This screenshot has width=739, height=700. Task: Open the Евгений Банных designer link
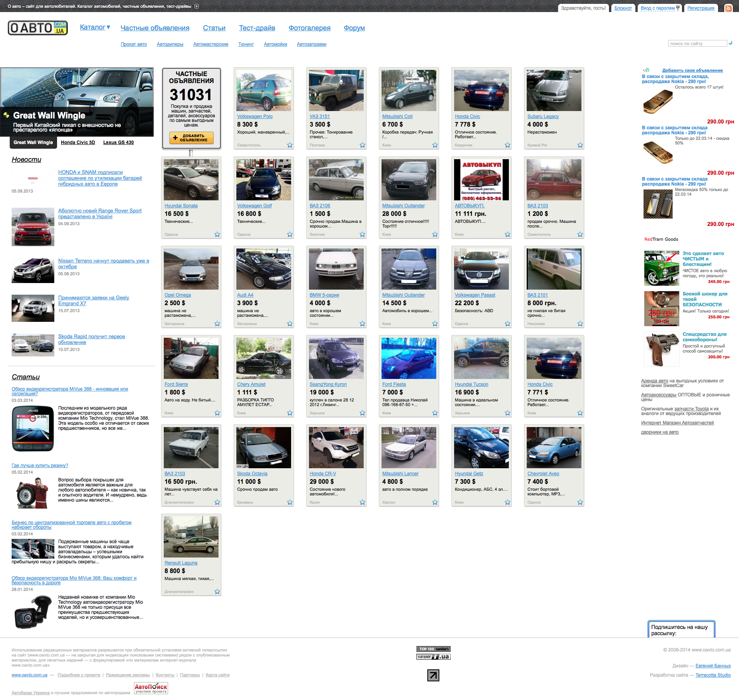coord(713,666)
